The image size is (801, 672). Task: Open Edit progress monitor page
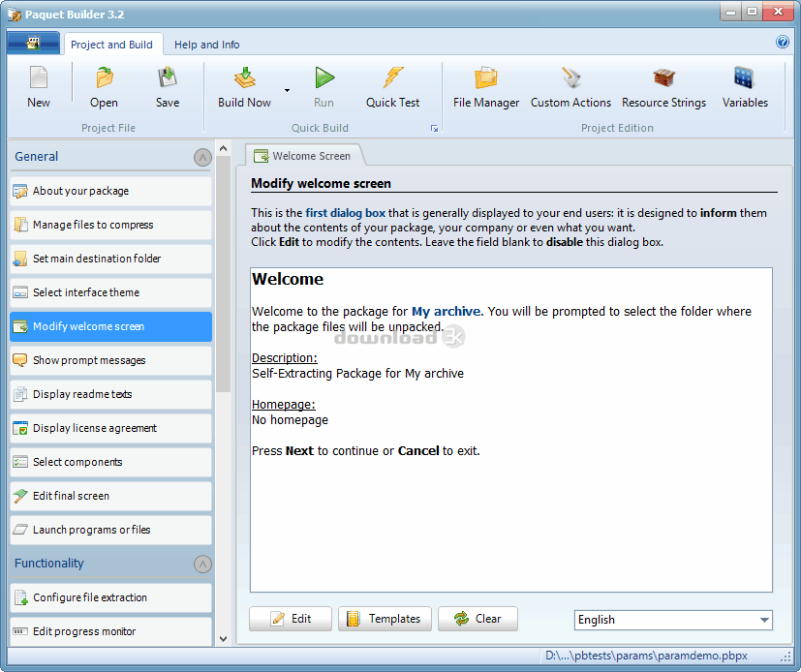[110, 631]
